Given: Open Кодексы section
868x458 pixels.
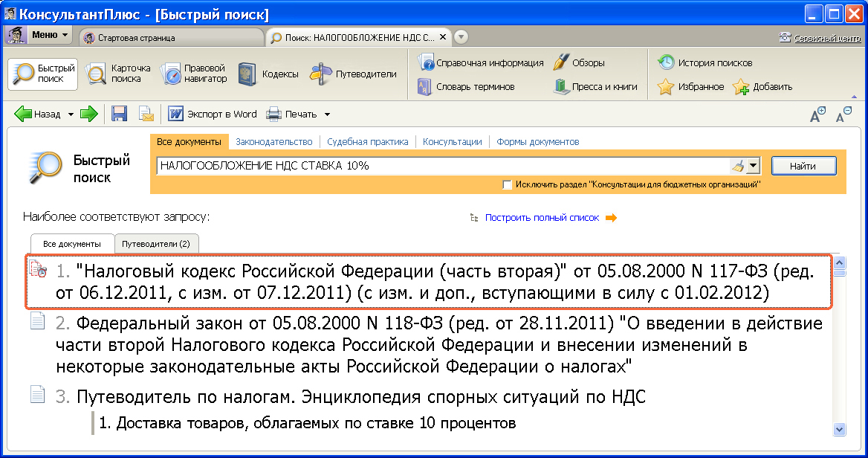Looking at the screenshot, I should pyautogui.click(x=268, y=74).
